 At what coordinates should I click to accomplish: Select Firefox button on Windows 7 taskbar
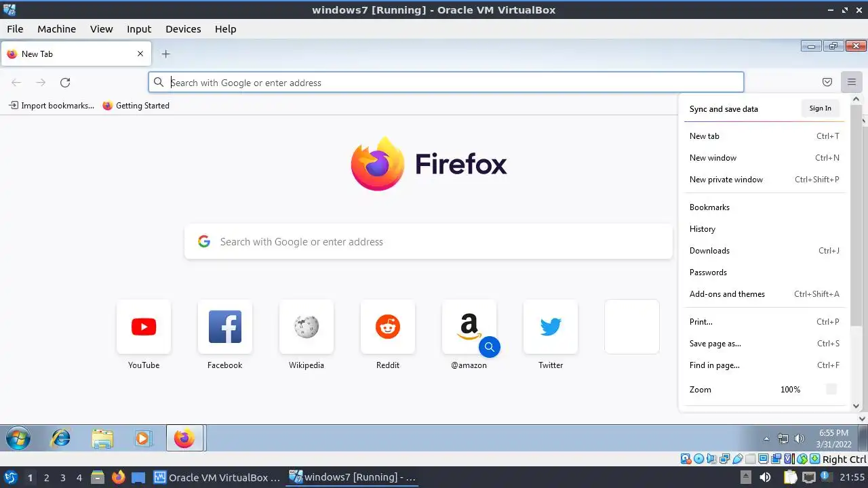(x=184, y=439)
